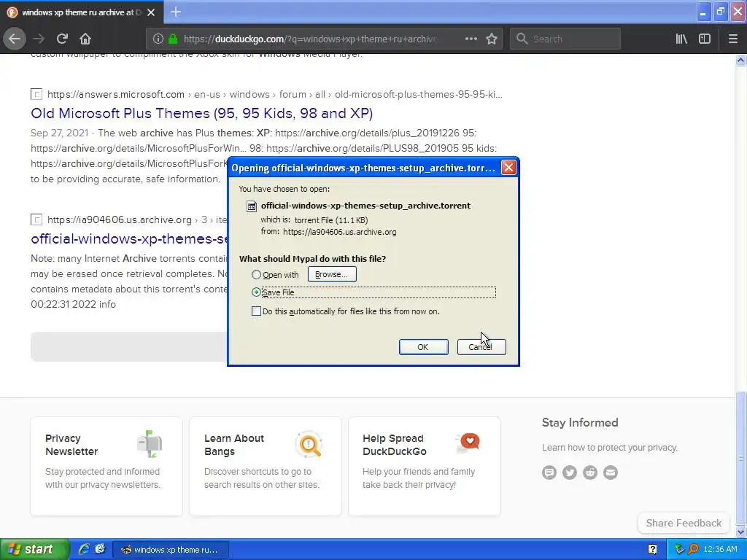Click the Share Feedback button
Image resolution: width=747 pixels, height=560 pixels.
coord(684,523)
